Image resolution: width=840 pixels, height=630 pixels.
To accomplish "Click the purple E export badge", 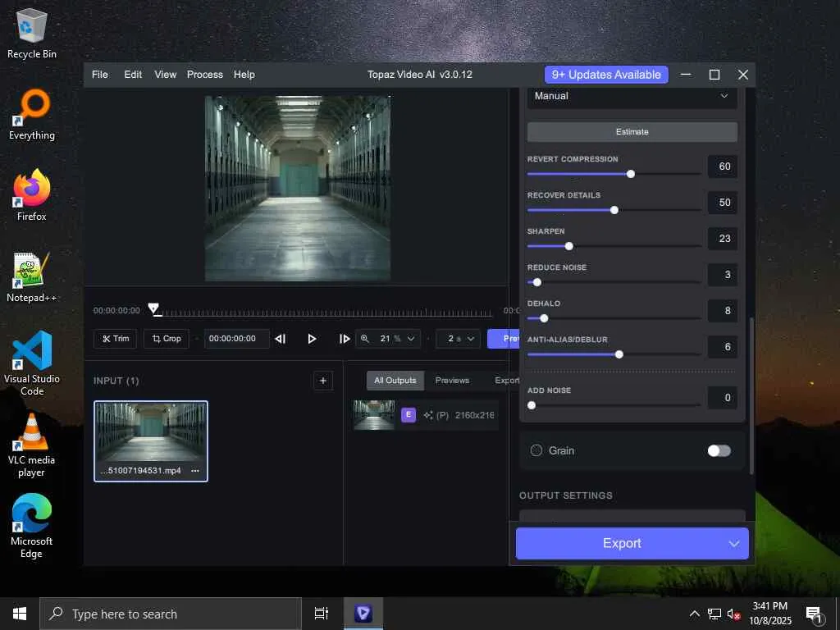I will (x=409, y=415).
